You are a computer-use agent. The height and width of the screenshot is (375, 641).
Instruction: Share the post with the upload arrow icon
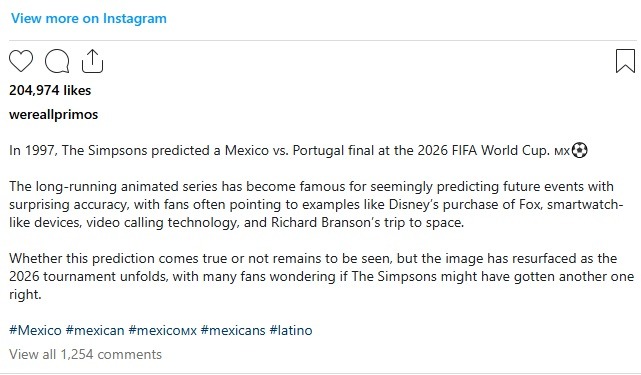[x=92, y=61]
